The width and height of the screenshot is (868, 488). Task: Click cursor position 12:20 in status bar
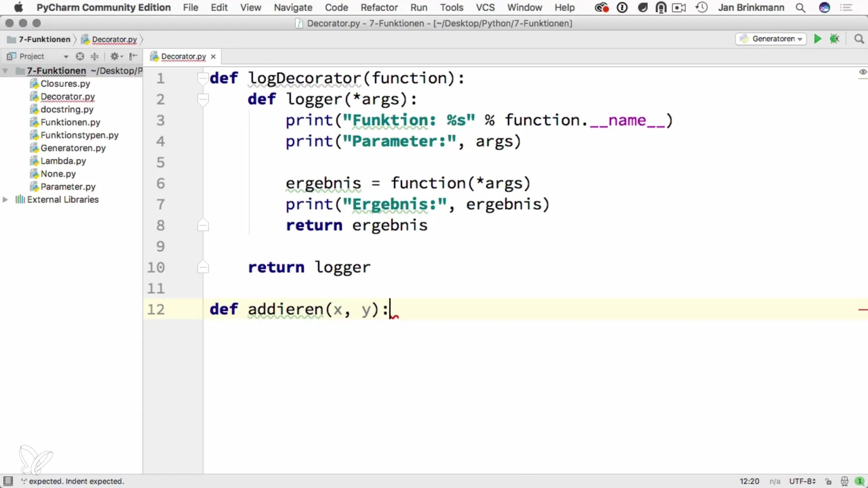tap(749, 481)
